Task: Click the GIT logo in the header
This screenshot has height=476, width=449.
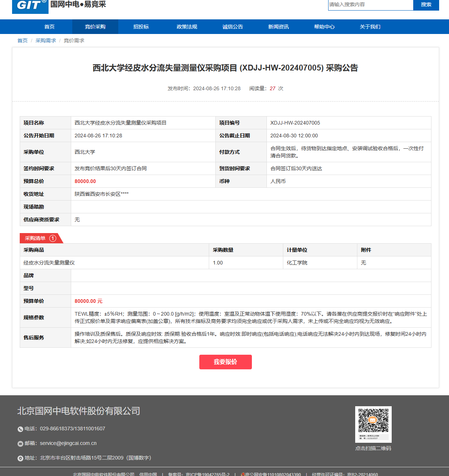Action: coord(30,5)
